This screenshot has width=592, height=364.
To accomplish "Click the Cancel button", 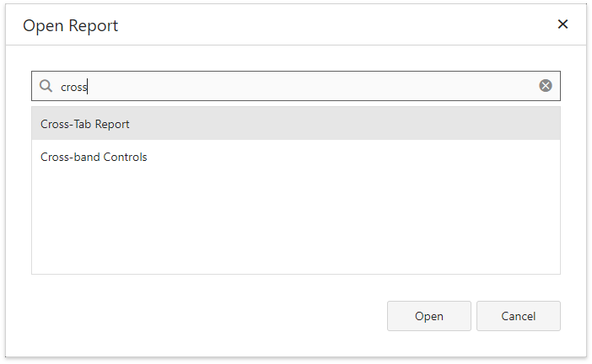I will coord(518,316).
